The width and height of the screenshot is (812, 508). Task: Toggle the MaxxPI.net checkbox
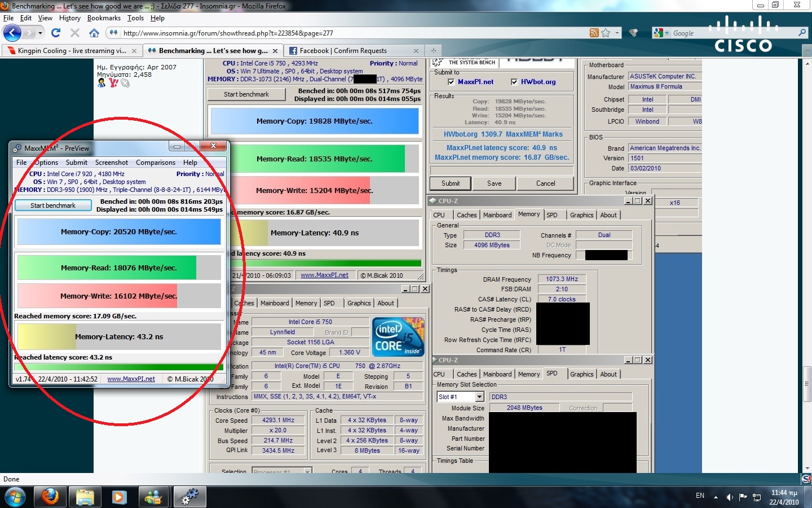coord(451,82)
